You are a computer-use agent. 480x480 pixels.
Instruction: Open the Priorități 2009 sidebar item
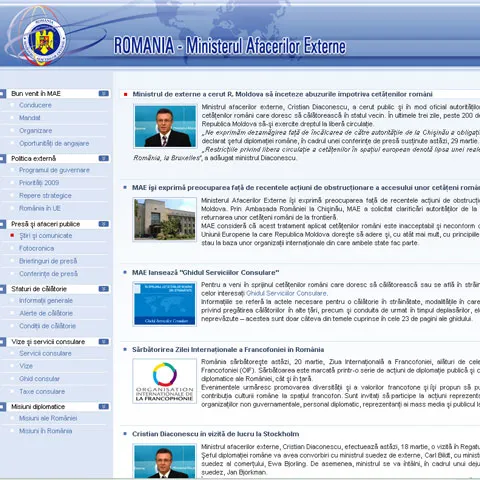(x=39, y=183)
